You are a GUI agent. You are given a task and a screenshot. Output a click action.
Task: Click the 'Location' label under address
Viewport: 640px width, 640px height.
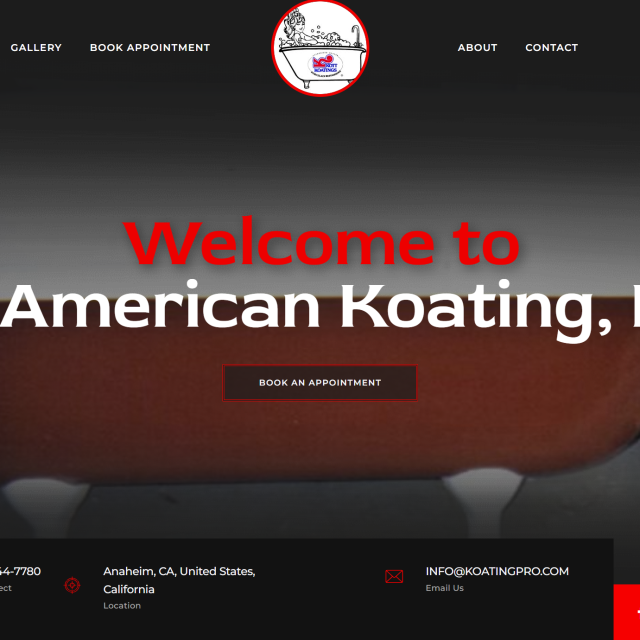(122, 605)
